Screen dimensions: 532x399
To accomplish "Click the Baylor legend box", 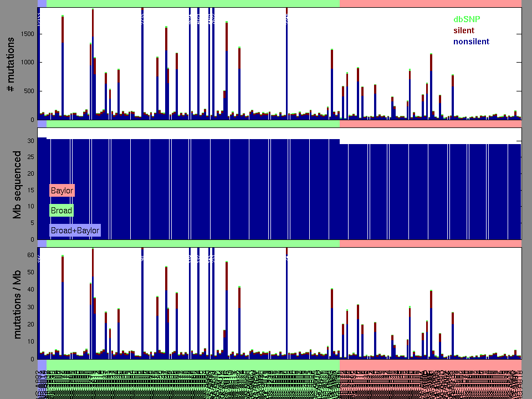I will (62, 191).
